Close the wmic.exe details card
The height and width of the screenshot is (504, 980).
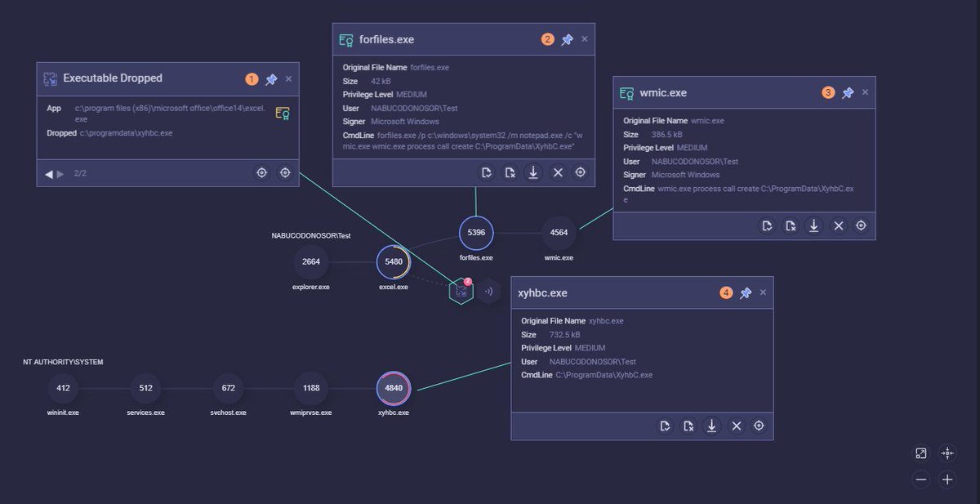click(x=865, y=92)
